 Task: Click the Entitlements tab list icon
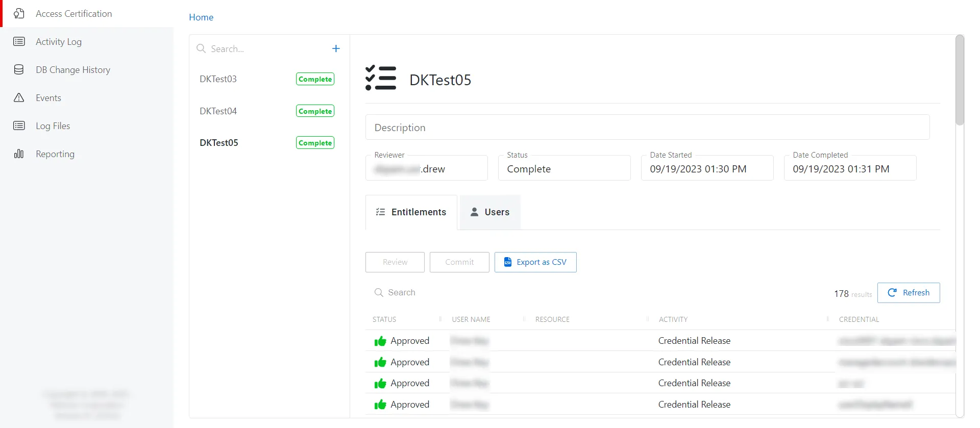tap(380, 212)
